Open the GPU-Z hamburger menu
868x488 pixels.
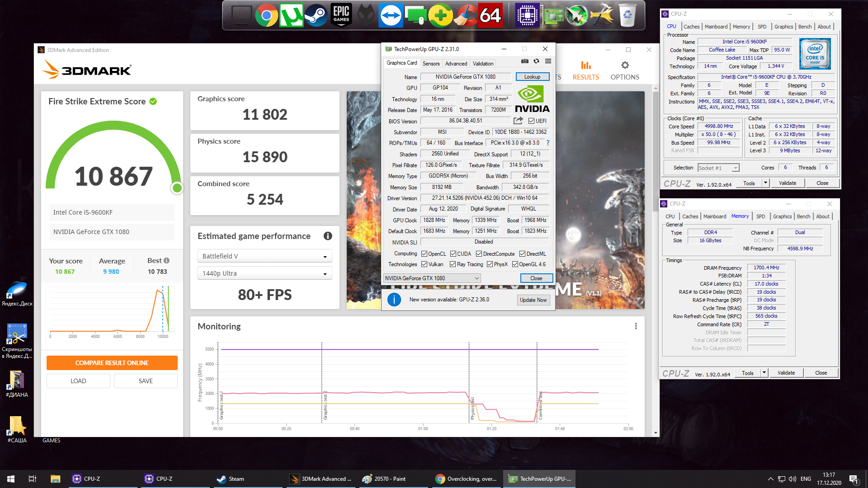click(x=548, y=61)
